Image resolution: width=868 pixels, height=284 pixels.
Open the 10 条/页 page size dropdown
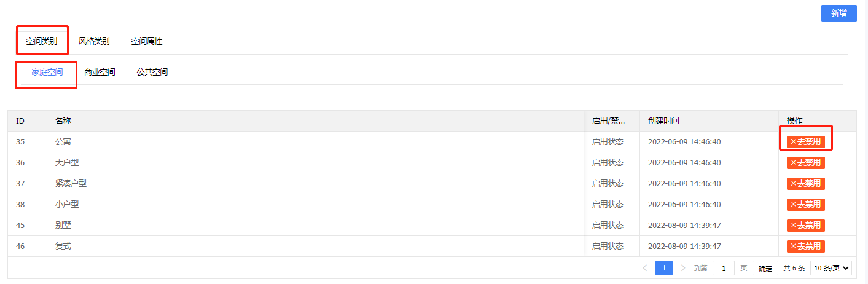click(x=831, y=268)
